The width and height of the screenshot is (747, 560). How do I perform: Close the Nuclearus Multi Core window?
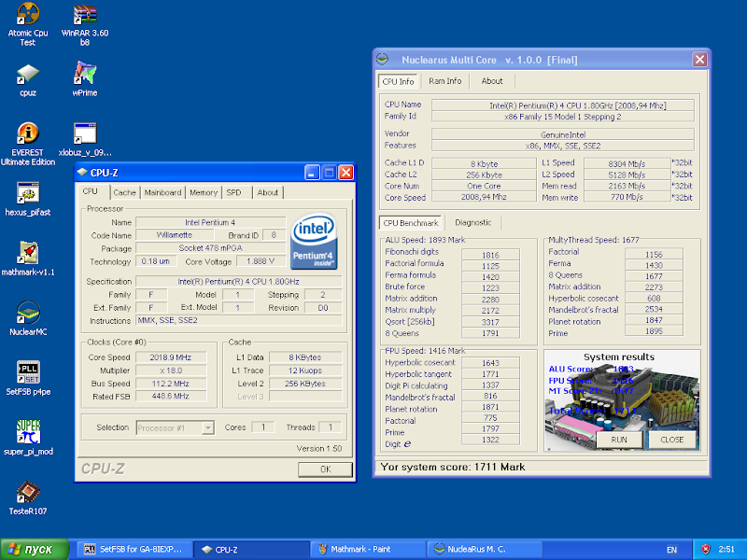pyautogui.click(x=699, y=60)
